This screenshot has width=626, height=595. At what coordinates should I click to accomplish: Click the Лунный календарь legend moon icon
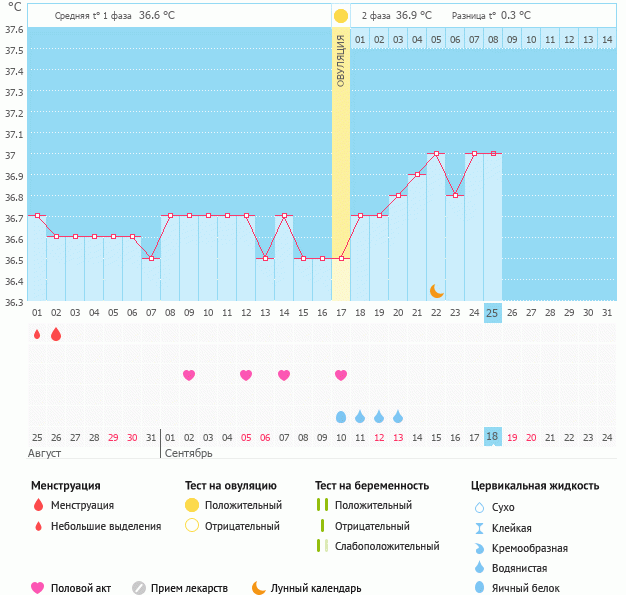259,588
